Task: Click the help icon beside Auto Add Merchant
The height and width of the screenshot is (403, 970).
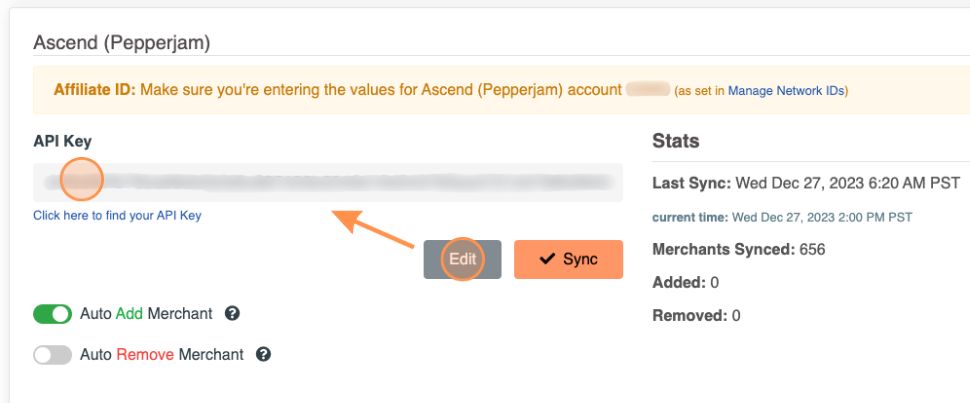Action: (232, 314)
